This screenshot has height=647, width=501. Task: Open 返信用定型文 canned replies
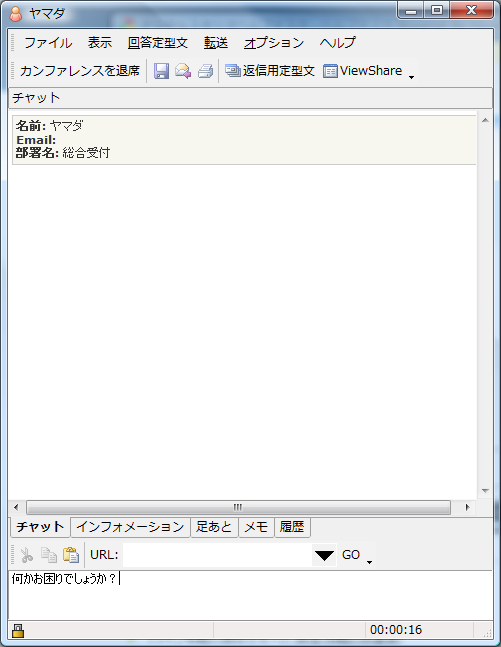click(270, 71)
